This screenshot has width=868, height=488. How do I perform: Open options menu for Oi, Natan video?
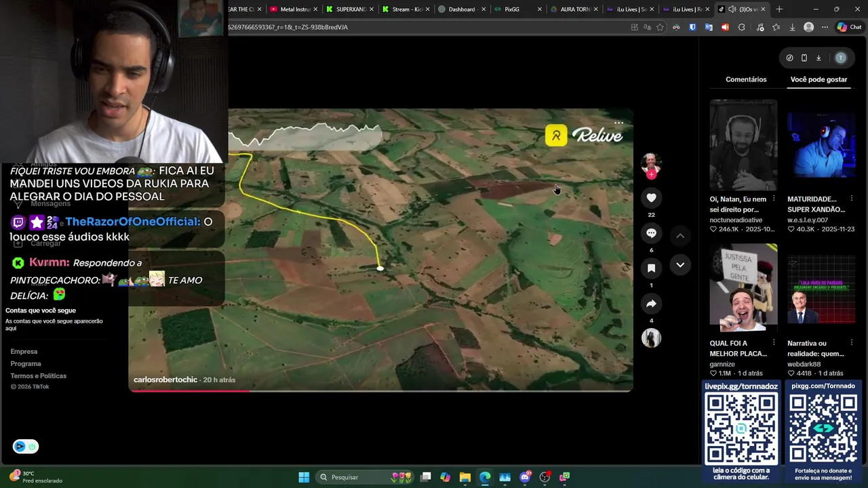pos(774,199)
